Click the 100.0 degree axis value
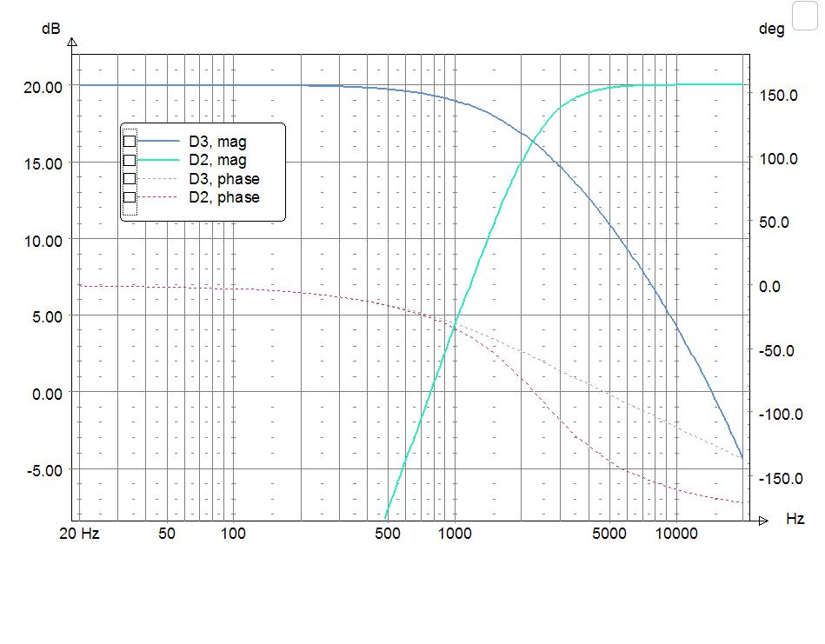 779,158
